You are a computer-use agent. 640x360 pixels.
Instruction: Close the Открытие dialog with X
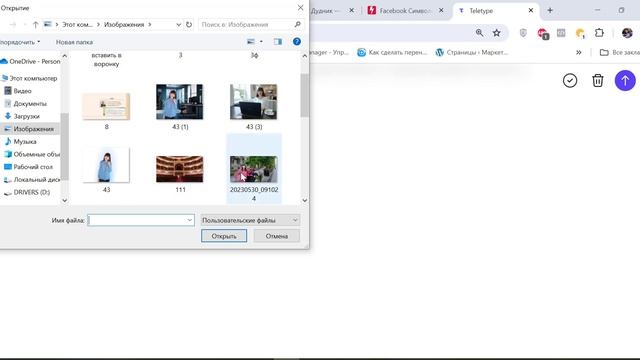coord(300,8)
